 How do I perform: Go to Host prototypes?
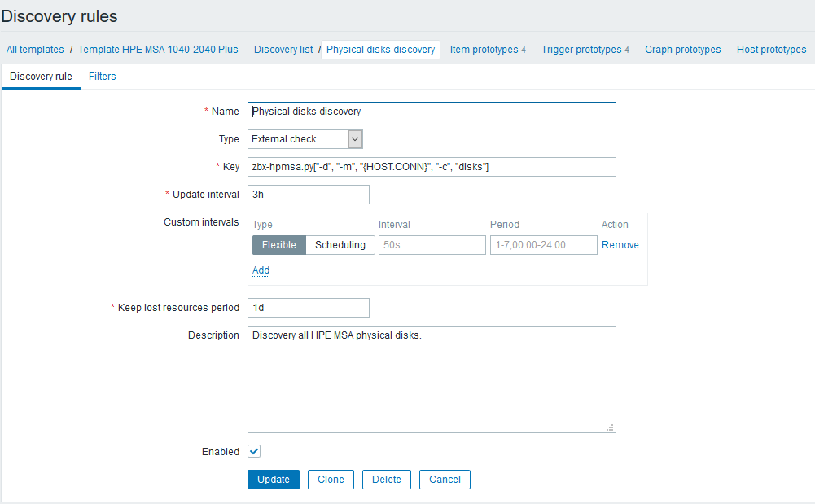tap(770, 49)
